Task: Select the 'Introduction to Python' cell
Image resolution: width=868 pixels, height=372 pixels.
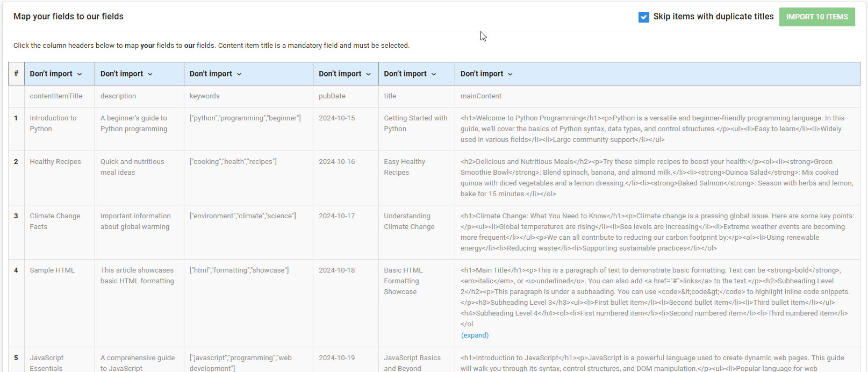Action: click(60, 129)
